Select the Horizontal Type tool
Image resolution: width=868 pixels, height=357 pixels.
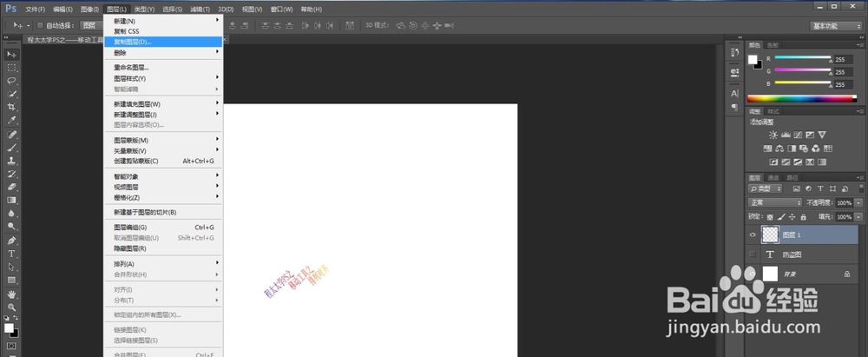pyautogui.click(x=11, y=254)
